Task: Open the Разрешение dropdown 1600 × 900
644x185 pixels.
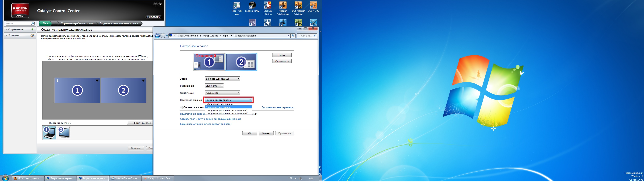Action: click(x=214, y=86)
